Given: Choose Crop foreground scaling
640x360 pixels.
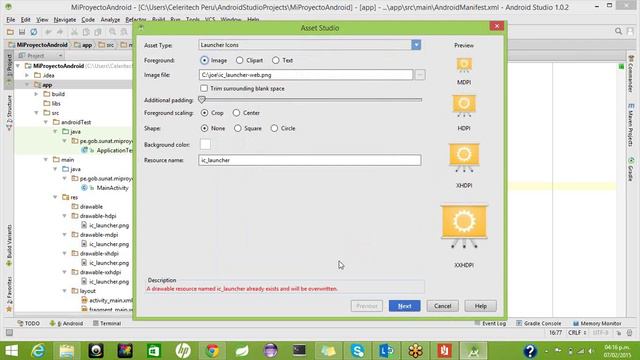Looking at the screenshot, I should pos(204,113).
